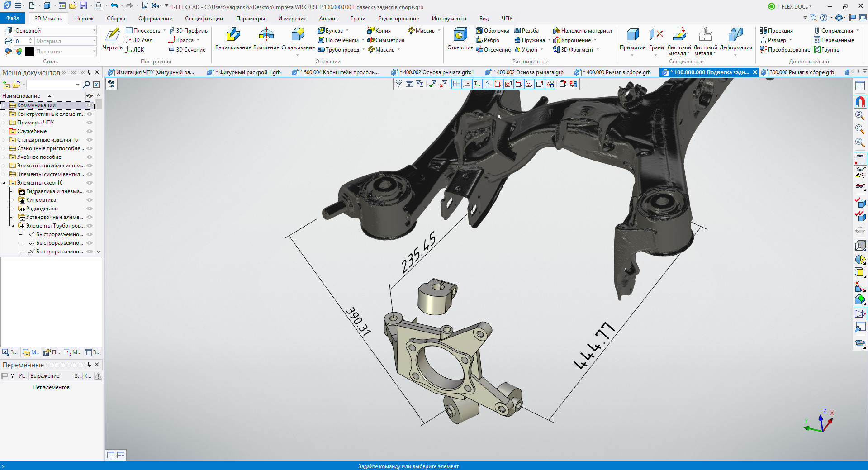This screenshot has height=470, width=868.
Task: Toggle visibility of Коммуникации folder
Action: [x=90, y=105]
